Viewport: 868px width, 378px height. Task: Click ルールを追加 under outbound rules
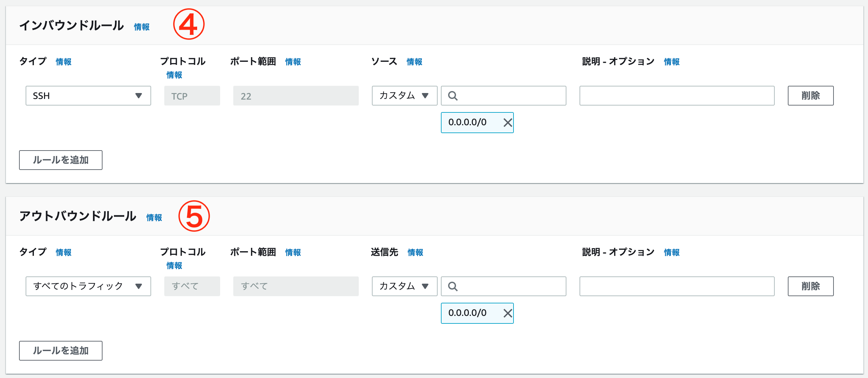(61, 351)
